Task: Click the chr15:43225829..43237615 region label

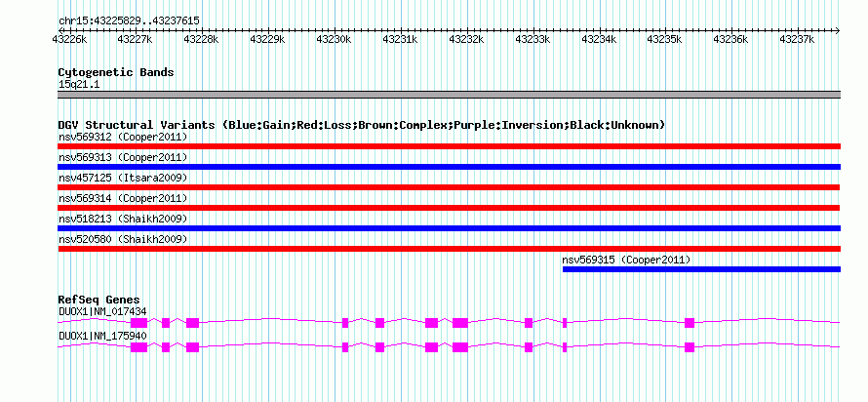Action: click(x=129, y=21)
